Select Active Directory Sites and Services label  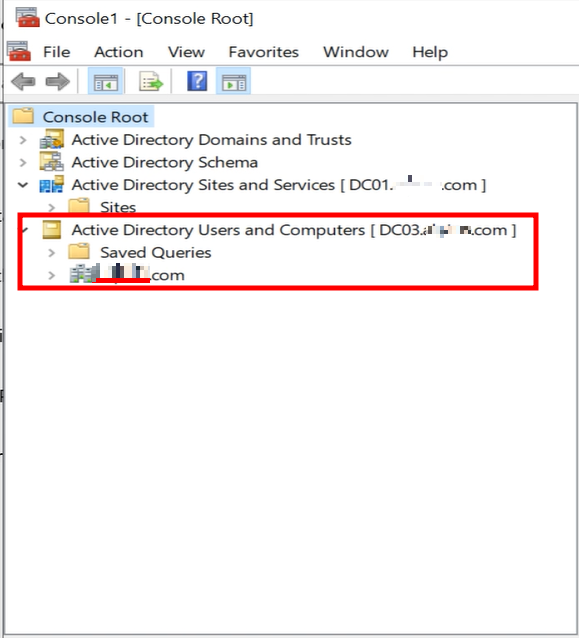click(279, 185)
